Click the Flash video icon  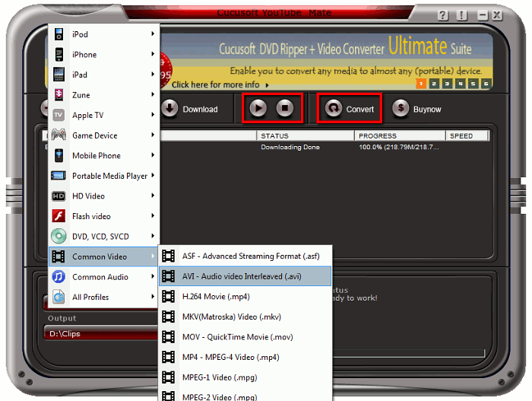tap(59, 216)
